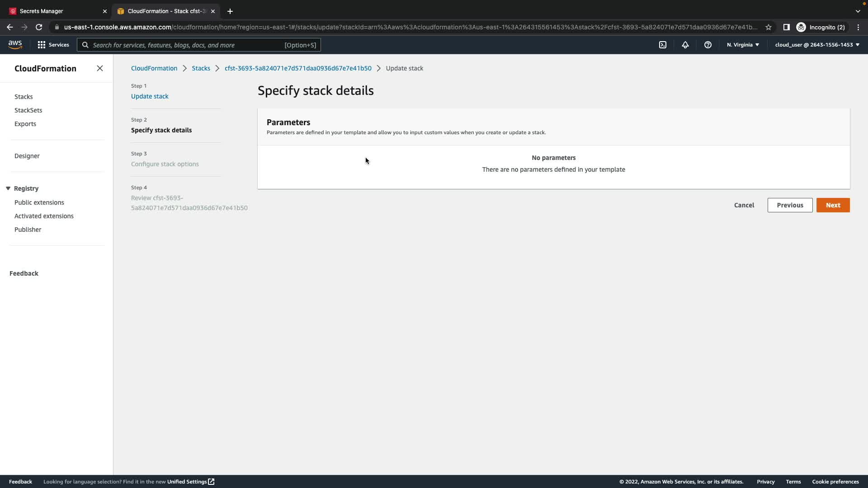Click the orange Next button
Screen dimensions: 868x488
point(832,205)
